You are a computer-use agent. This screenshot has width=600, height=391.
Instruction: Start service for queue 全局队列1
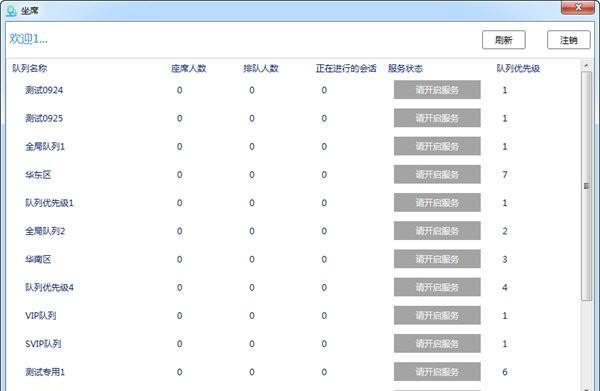pos(437,146)
